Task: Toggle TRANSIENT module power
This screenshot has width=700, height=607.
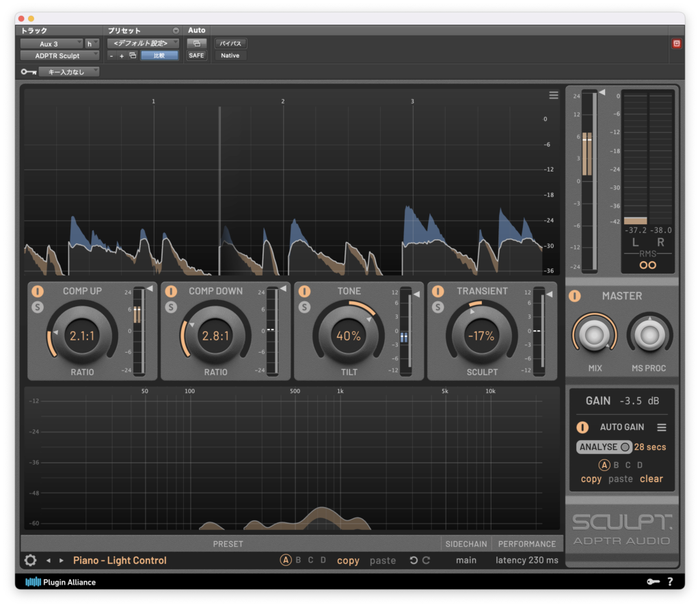Action: click(x=438, y=291)
